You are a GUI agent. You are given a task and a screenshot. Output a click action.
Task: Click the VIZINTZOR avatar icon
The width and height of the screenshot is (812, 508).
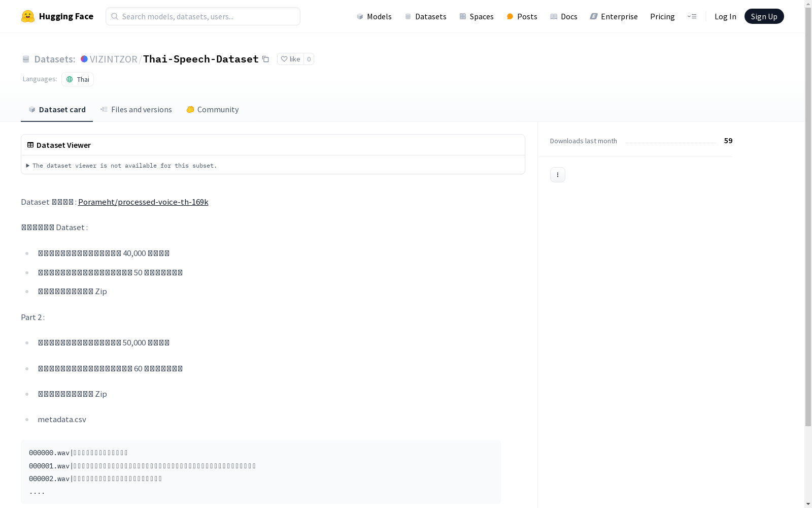(x=84, y=59)
